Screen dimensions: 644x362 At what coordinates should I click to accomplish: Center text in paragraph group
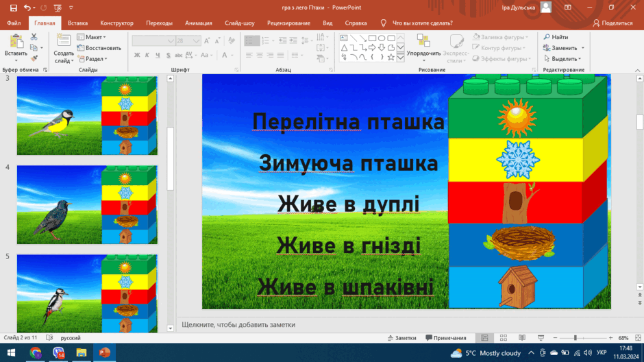[260, 55]
